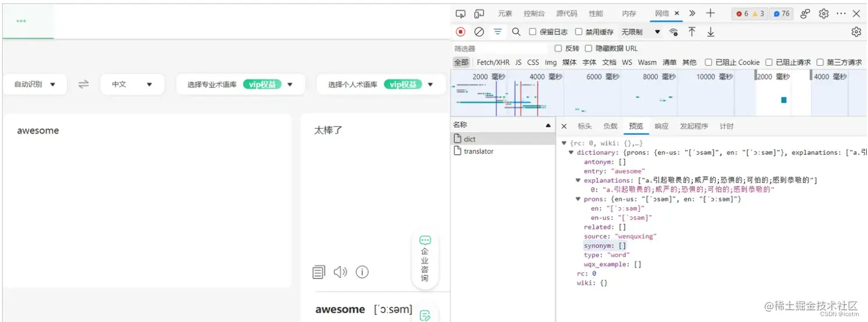The image size is (868, 322).
Task: Toggle the network filter bar icon
Action: [x=498, y=32]
